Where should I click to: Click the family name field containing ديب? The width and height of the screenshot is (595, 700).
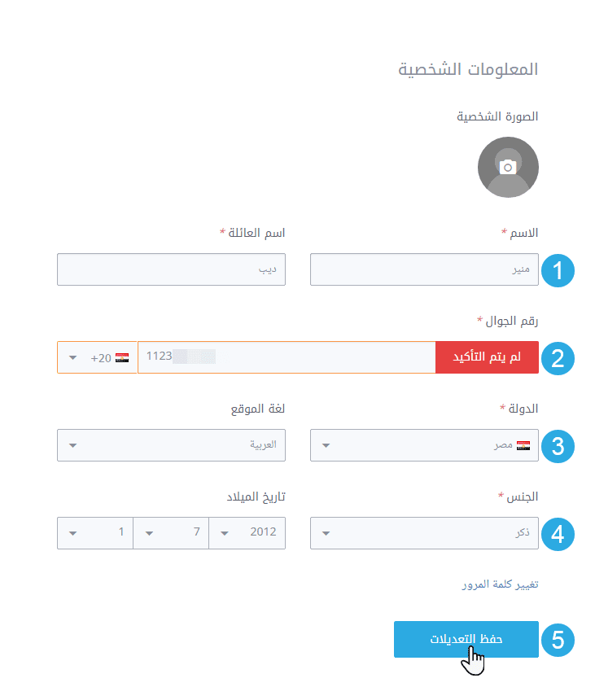171,269
